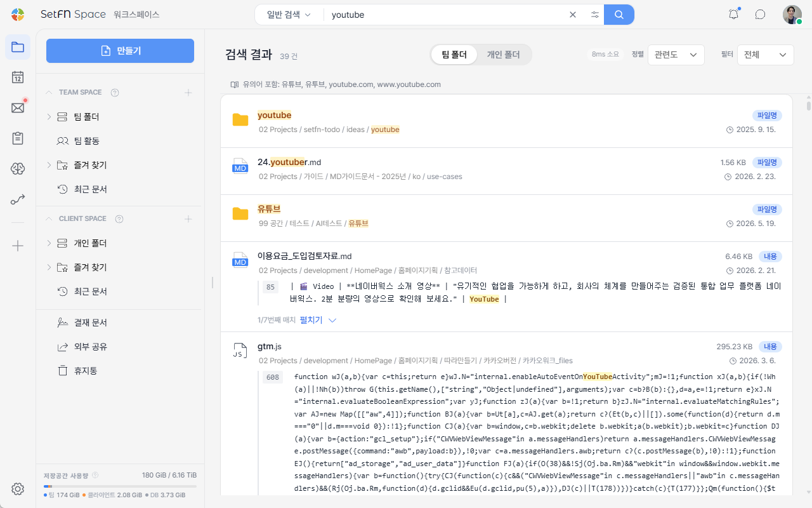Switch to the 팀 폴더 results tab
Screen dimensions: 812x508
point(454,55)
